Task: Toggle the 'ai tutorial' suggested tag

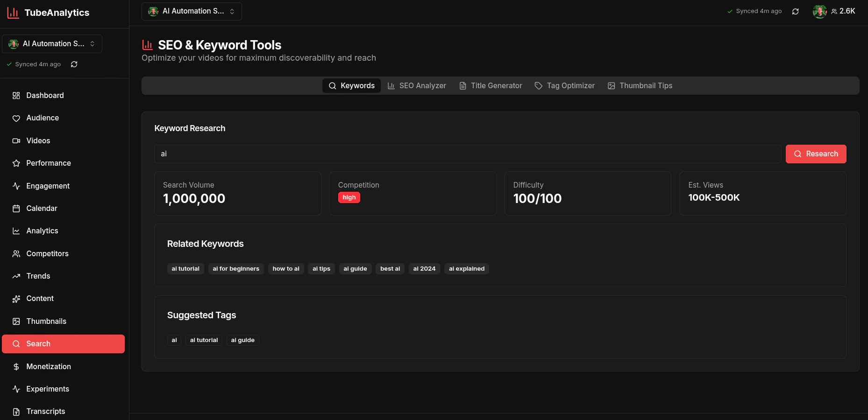Action: (x=204, y=340)
